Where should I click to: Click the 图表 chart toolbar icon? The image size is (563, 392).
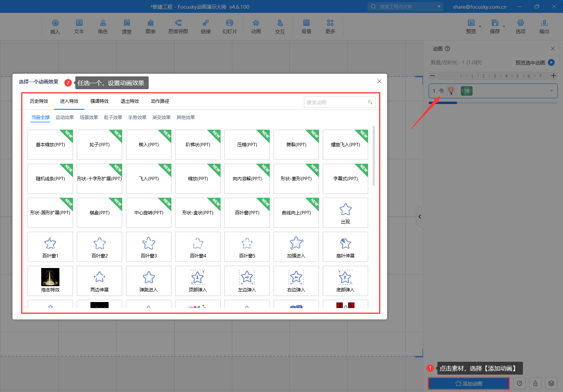click(x=151, y=26)
